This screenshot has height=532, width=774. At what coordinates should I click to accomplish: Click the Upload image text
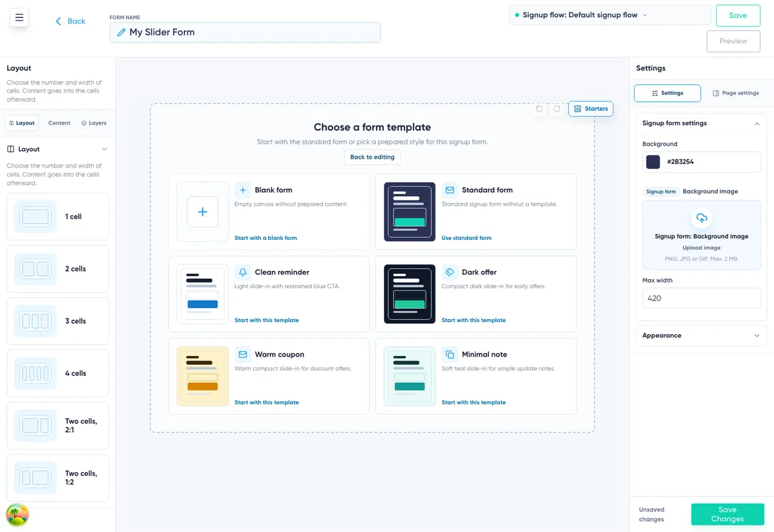coord(702,248)
